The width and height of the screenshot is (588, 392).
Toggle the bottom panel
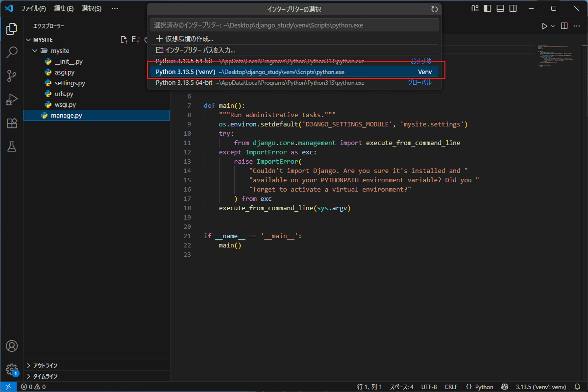coord(500,8)
